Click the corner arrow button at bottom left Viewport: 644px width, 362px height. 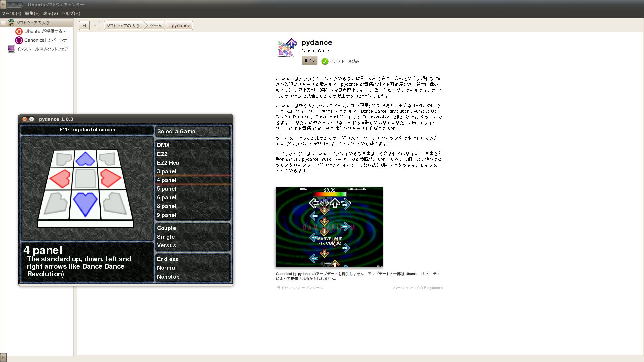click(3, 357)
